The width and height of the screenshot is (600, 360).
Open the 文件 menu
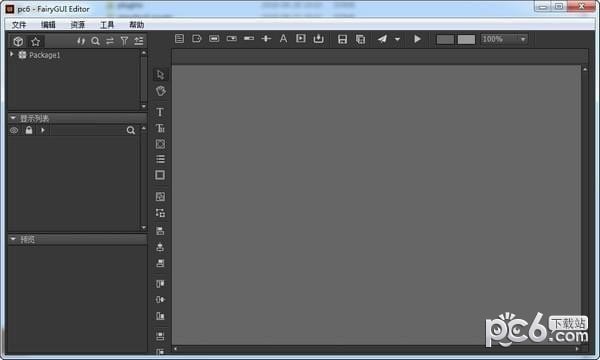(x=19, y=25)
